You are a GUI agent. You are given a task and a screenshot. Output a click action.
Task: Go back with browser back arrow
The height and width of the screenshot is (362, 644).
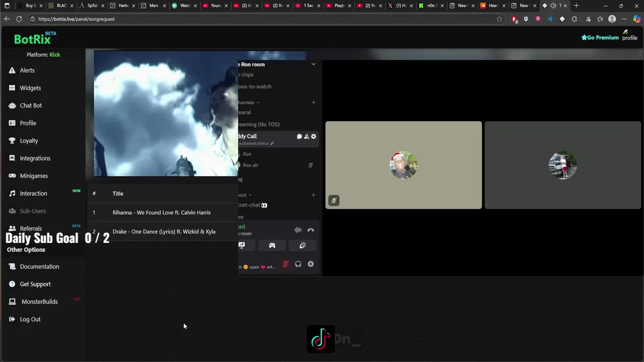coord(7,19)
